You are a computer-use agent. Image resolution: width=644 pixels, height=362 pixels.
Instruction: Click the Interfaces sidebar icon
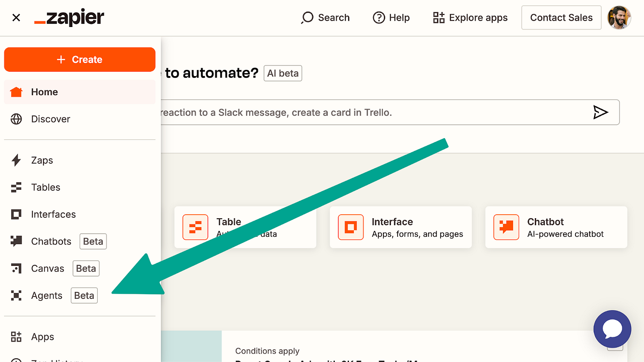(16, 214)
